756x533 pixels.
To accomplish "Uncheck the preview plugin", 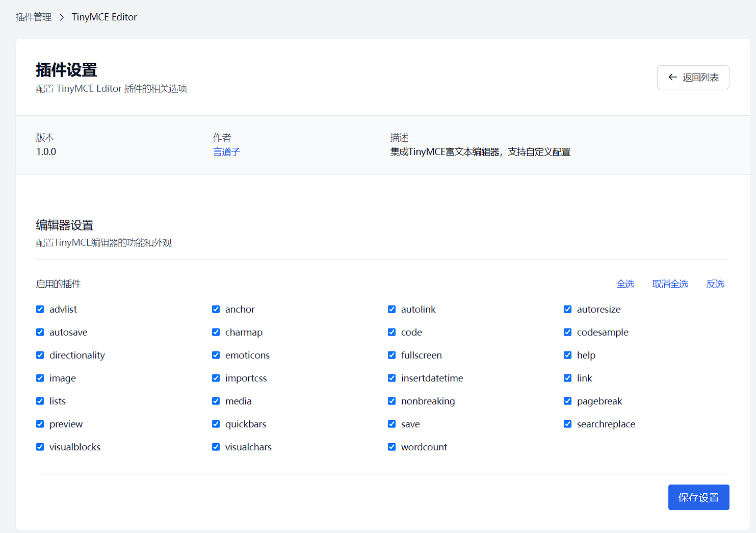I will (x=40, y=424).
